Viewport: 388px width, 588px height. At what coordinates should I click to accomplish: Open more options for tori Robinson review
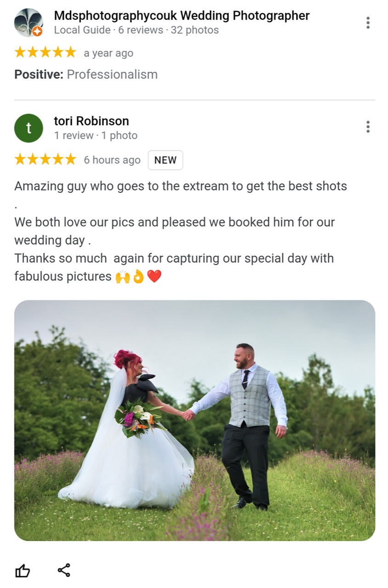click(368, 127)
